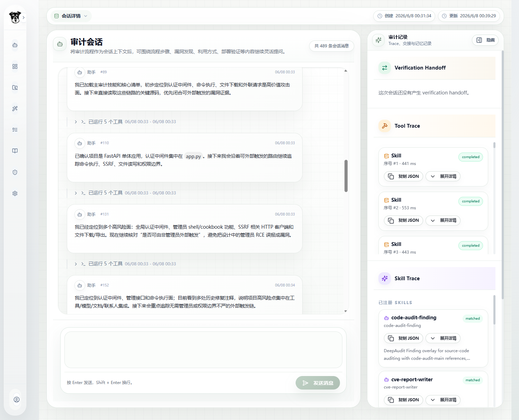This screenshot has height=420, width=519.
Task: Click the Tool Trace section header
Action: click(435, 126)
